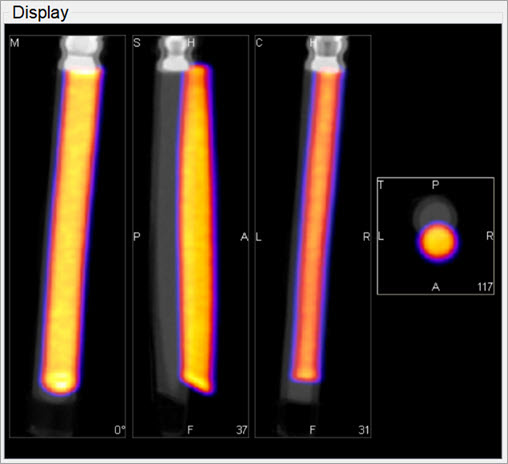Screen dimensions: 508x464
Task: Click the sagittal slice number 37
Action: 242,430
